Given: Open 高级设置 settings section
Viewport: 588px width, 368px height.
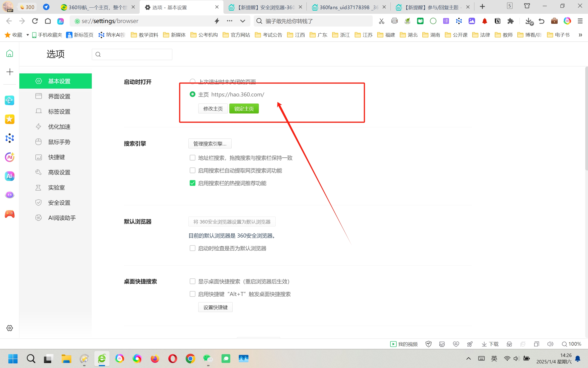Looking at the screenshot, I should coord(55,172).
